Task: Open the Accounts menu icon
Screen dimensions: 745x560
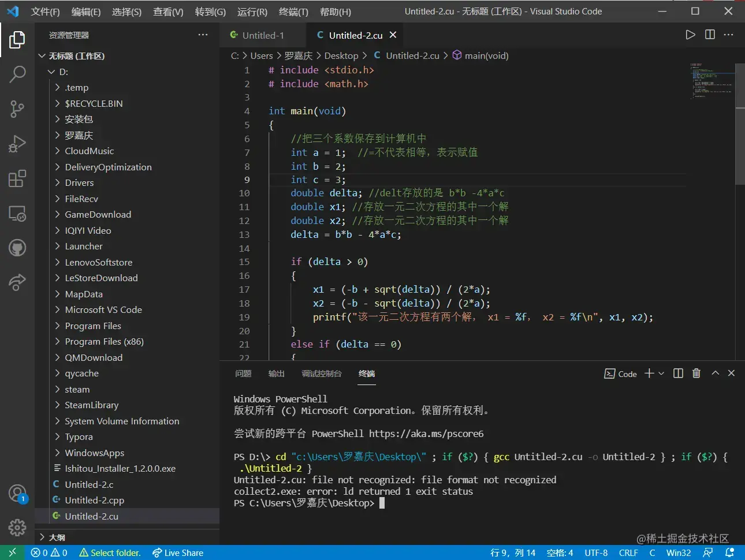Action: pyautogui.click(x=17, y=493)
